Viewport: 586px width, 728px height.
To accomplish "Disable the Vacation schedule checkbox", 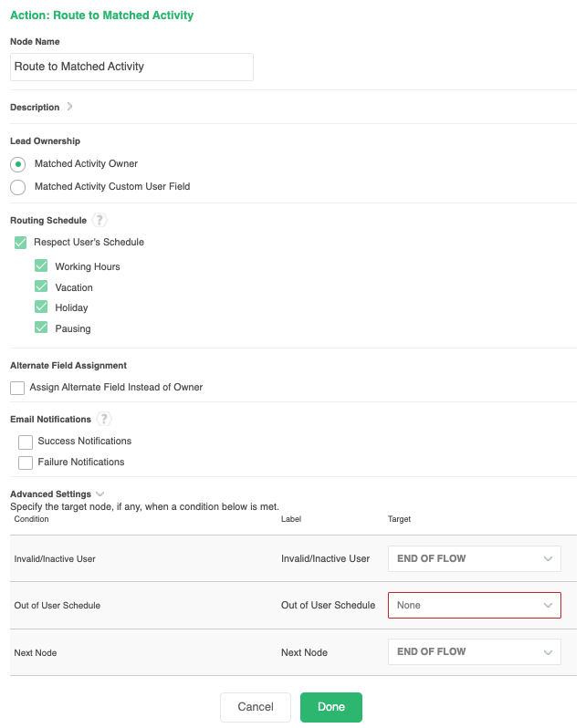I will (x=41, y=286).
